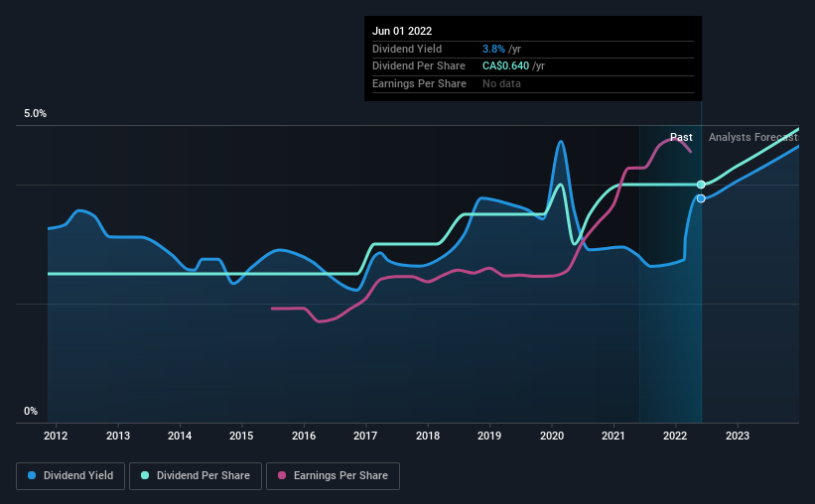Click the 5.0% y-axis label

(x=35, y=114)
